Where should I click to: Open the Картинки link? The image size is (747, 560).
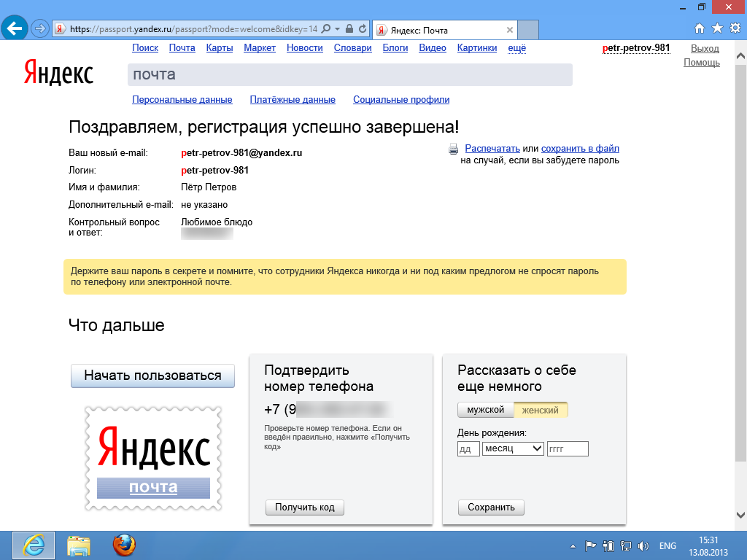point(477,47)
